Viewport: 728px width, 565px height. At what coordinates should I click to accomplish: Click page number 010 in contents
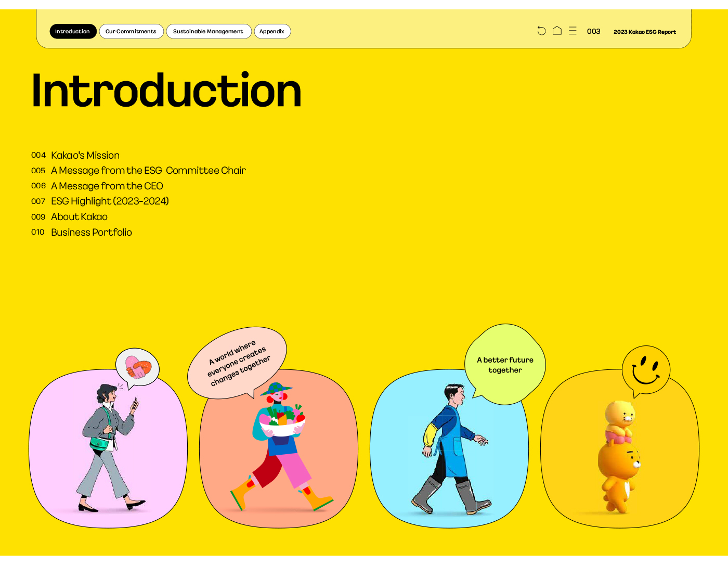(x=38, y=232)
